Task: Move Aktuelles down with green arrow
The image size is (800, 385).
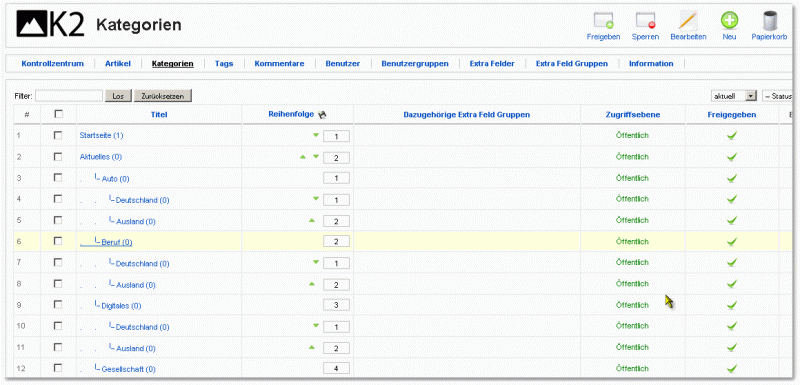Action: coord(315,157)
